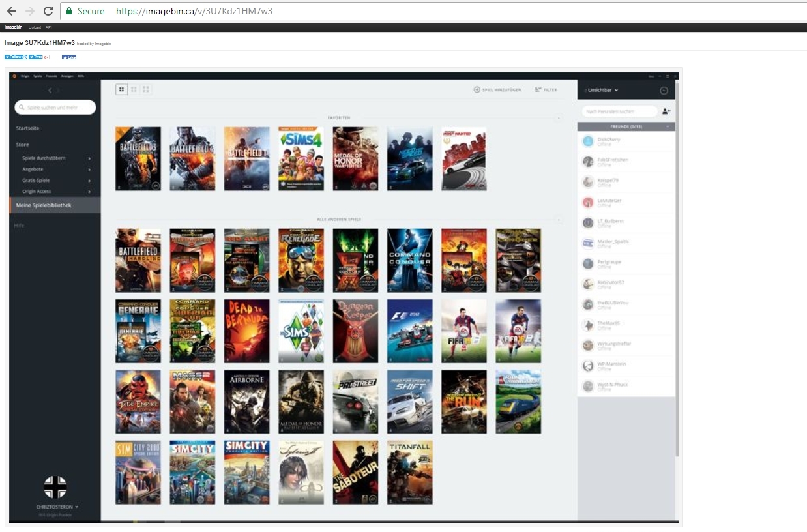The image size is (807, 532).
Task: Click the browser forward arrow
Action: 30,11
